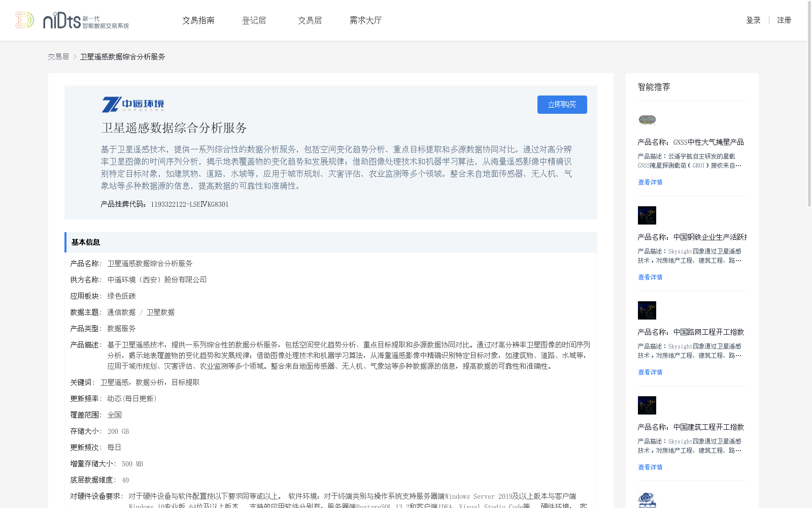Click the 200 GB storage size value
812x508 pixels.
(118, 431)
